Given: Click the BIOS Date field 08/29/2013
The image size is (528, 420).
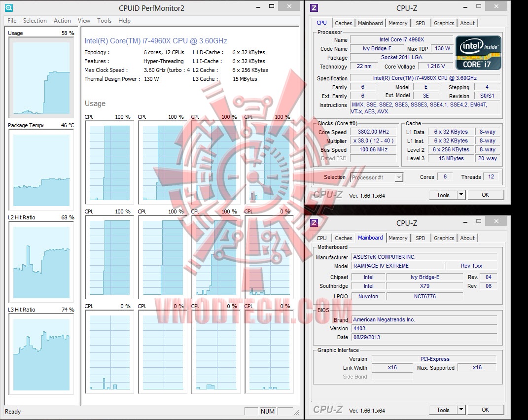Looking at the screenshot, I should [x=424, y=337].
